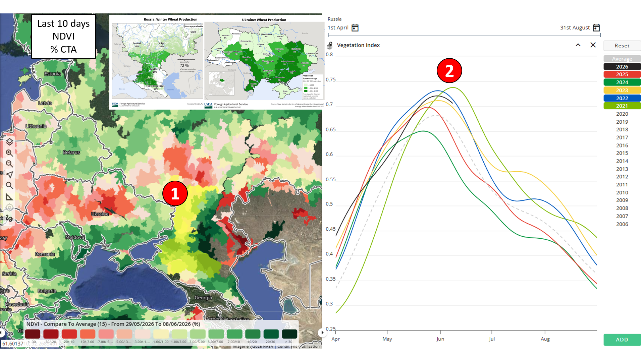Enable the 2009 series
This screenshot has width=644, height=362.
pyautogui.click(x=622, y=200)
